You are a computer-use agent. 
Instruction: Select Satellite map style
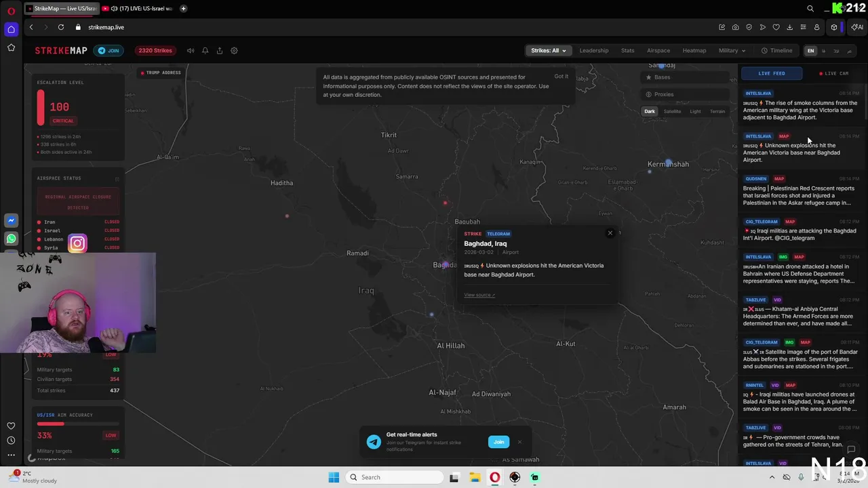click(672, 111)
